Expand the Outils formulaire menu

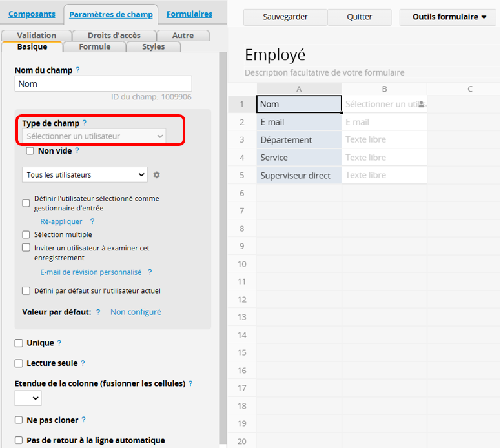(449, 17)
